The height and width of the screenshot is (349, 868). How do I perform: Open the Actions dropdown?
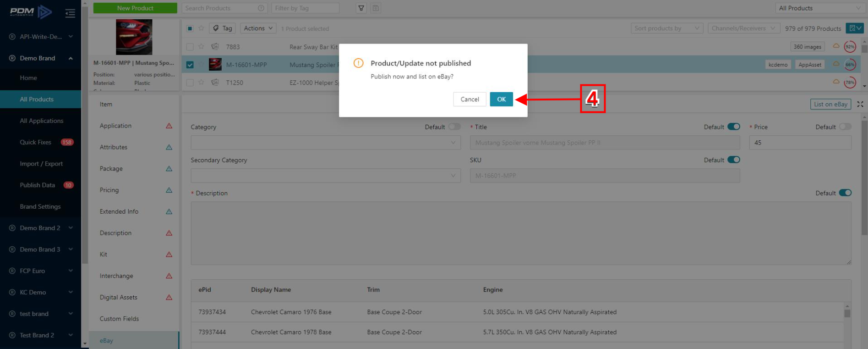258,28
